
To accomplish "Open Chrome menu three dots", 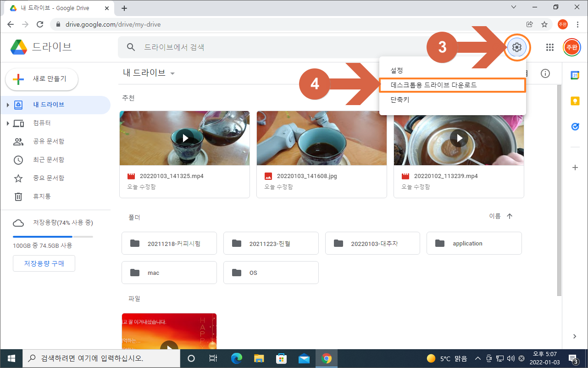I will (577, 24).
